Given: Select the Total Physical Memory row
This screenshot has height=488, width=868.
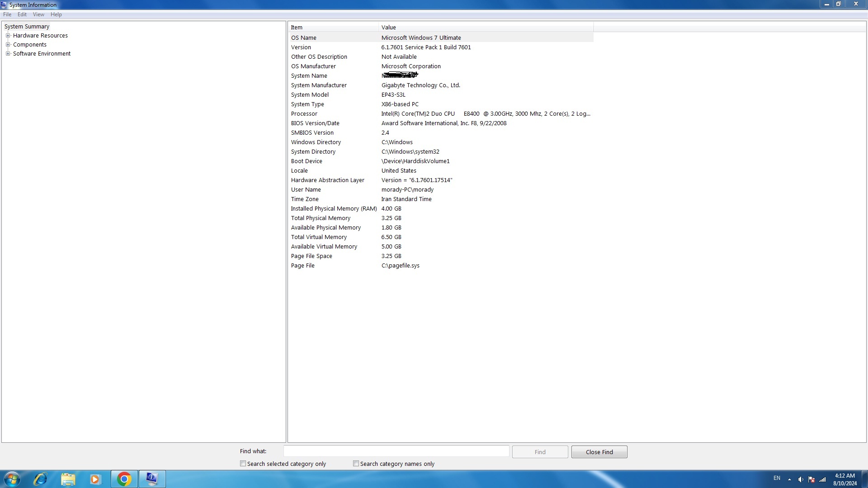Looking at the screenshot, I should pos(441,218).
